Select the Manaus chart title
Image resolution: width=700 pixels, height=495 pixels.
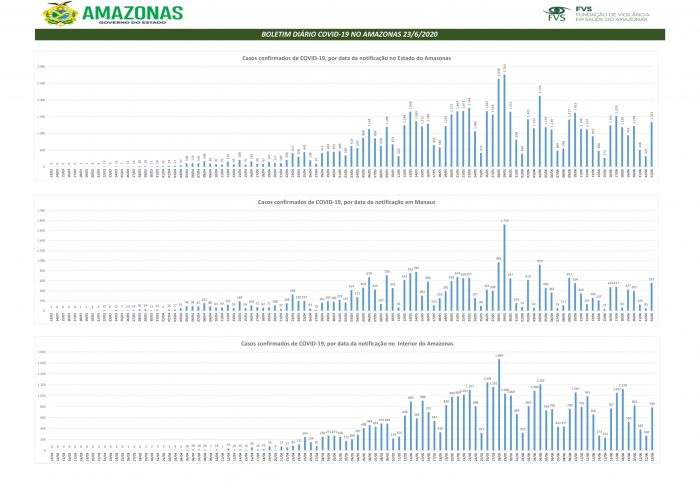pyautogui.click(x=346, y=202)
